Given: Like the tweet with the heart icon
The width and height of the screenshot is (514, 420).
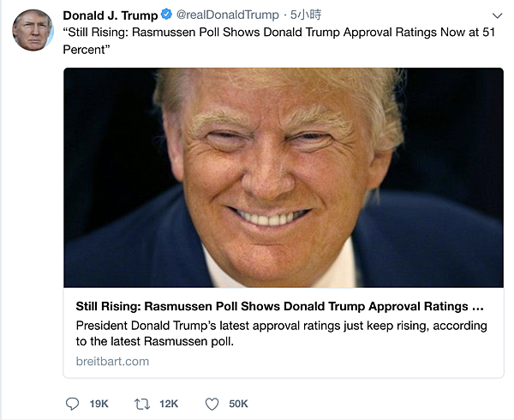Looking at the screenshot, I should (x=212, y=404).
